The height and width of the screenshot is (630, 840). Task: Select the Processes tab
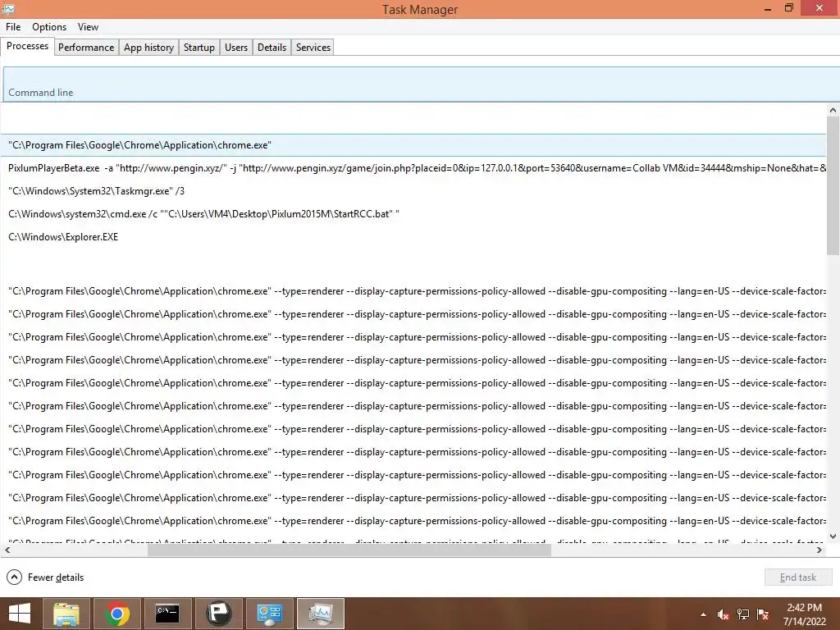(27, 46)
